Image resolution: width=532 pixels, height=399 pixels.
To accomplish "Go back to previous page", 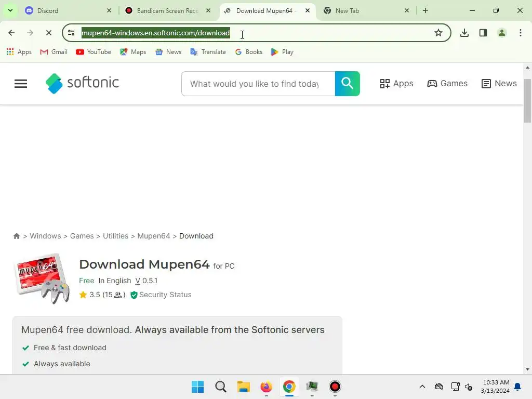I will tap(11, 33).
